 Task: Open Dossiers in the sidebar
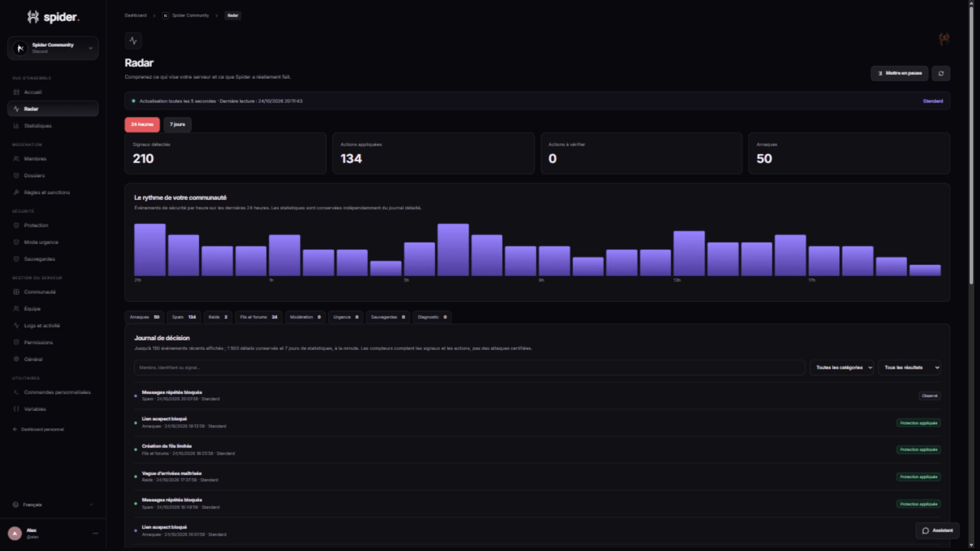click(53, 175)
